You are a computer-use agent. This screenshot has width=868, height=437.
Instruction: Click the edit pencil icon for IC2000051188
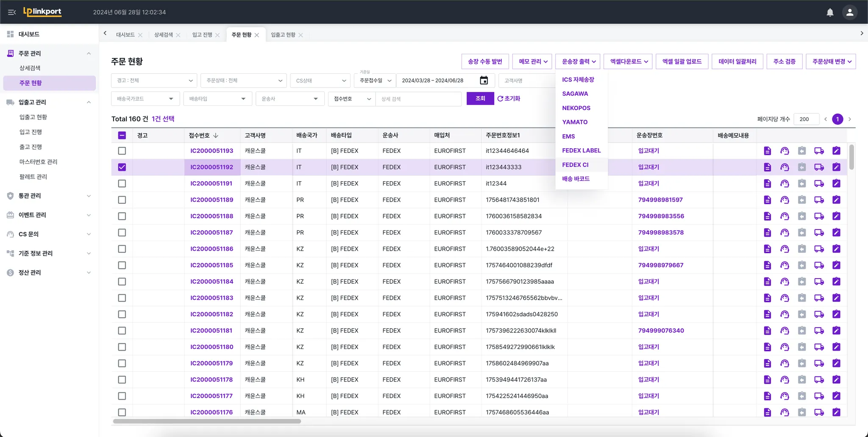point(836,216)
